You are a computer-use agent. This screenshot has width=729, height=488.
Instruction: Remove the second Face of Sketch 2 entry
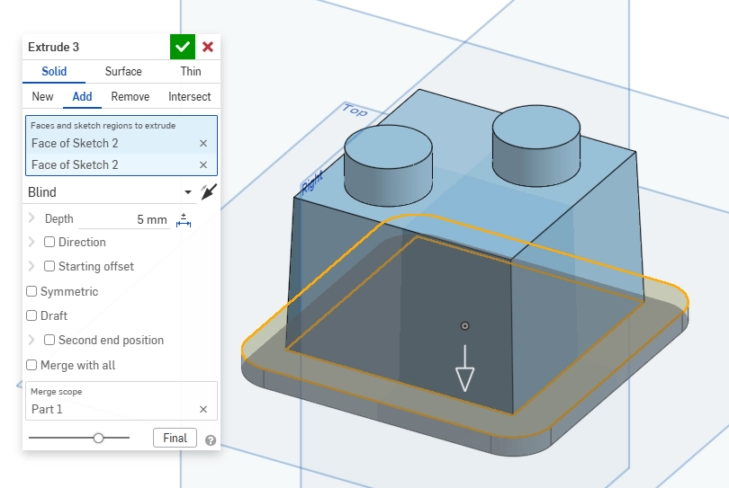pos(203,165)
